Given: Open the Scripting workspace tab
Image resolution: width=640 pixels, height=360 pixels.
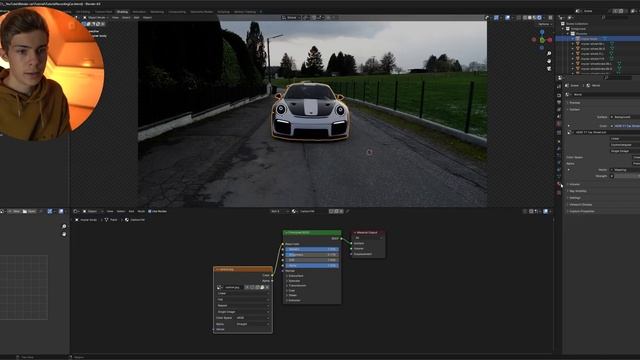Looking at the screenshot, I should 223,12.
